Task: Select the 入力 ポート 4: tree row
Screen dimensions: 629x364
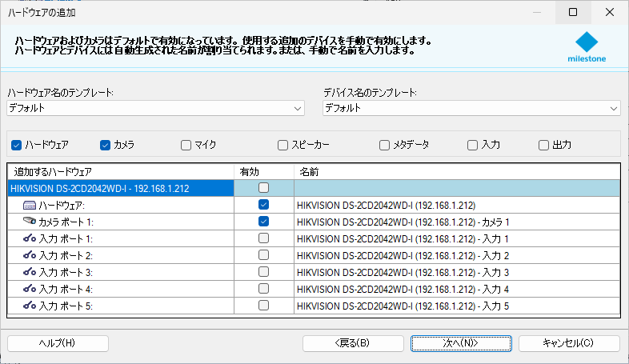Action: (x=120, y=290)
